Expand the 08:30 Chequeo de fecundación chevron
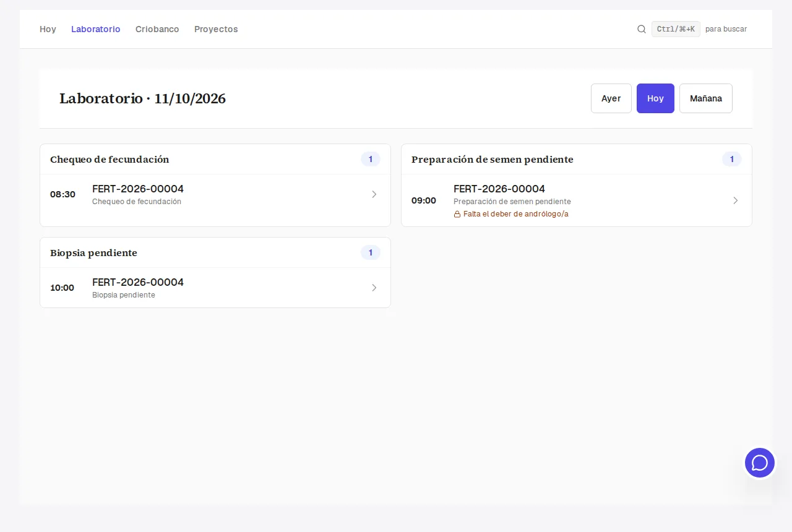 pyautogui.click(x=374, y=194)
